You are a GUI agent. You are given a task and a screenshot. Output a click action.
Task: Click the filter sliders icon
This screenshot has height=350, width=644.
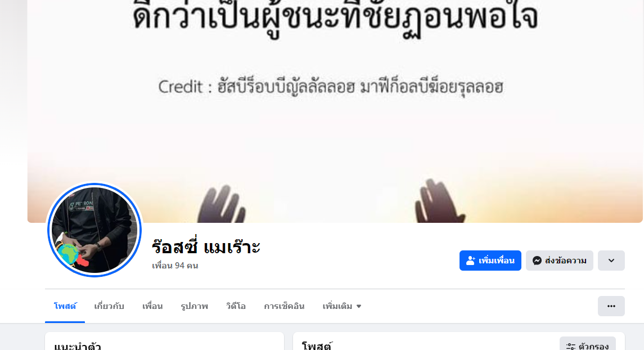tap(570, 347)
